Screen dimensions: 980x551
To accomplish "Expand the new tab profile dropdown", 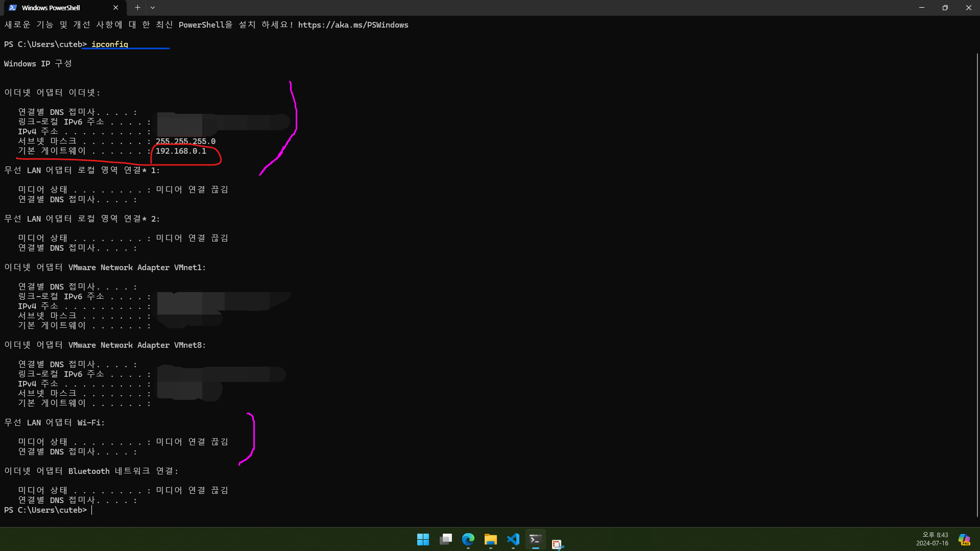I will coord(153,8).
